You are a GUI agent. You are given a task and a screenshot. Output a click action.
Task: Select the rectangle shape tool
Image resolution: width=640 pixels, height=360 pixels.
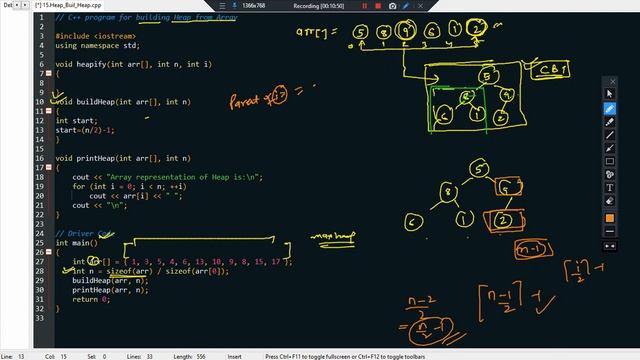[609, 161]
